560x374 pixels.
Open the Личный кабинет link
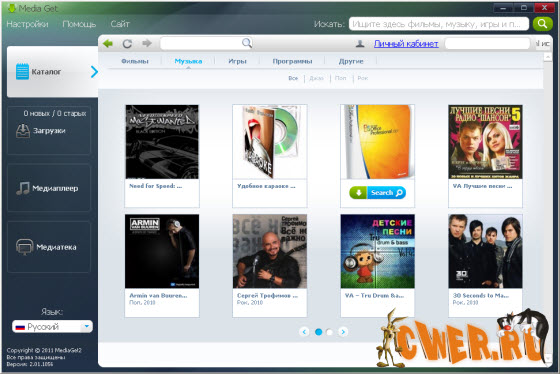(406, 44)
